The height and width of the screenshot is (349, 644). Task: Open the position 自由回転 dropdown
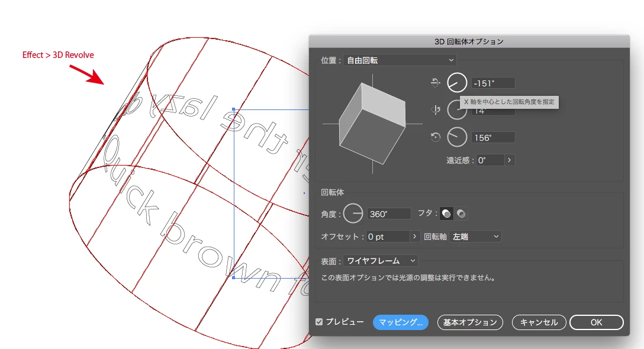pos(400,60)
